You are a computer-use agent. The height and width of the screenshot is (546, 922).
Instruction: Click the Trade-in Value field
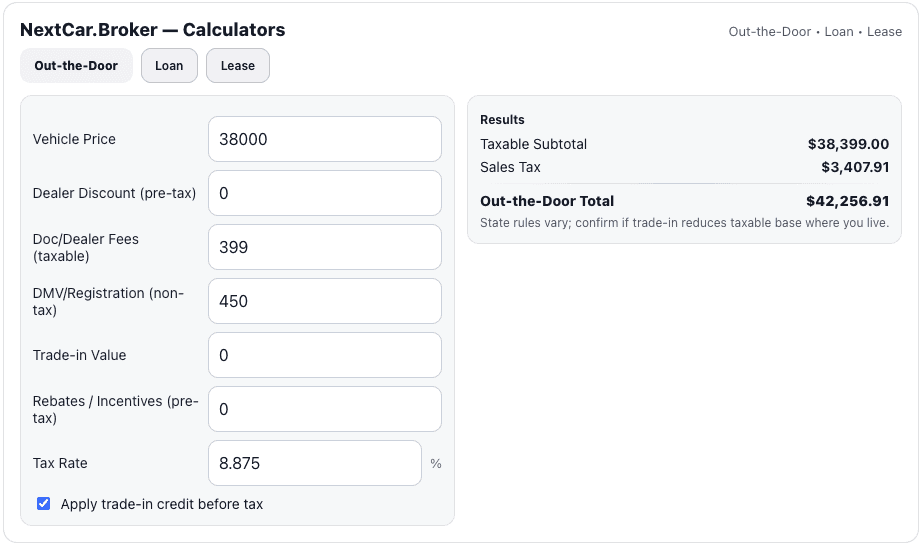(324, 355)
